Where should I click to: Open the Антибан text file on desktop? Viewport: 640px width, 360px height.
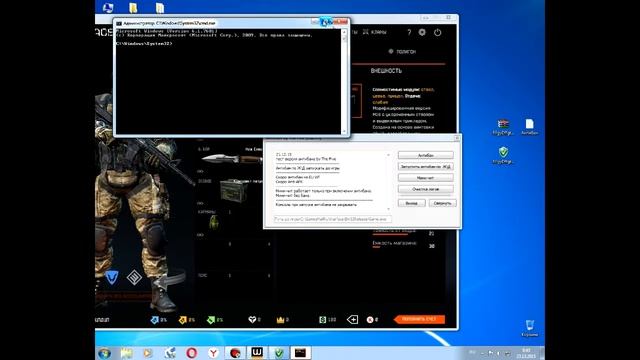pos(529,127)
